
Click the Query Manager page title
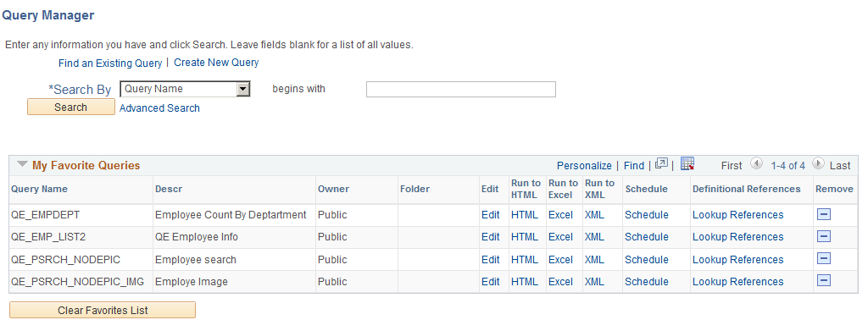pyautogui.click(x=47, y=15)
